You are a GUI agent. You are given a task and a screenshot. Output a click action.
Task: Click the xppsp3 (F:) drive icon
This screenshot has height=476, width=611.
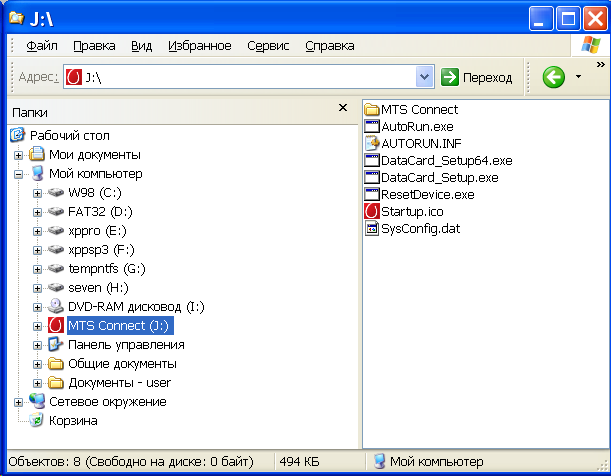pyautogui.click(x=56, y=249)
